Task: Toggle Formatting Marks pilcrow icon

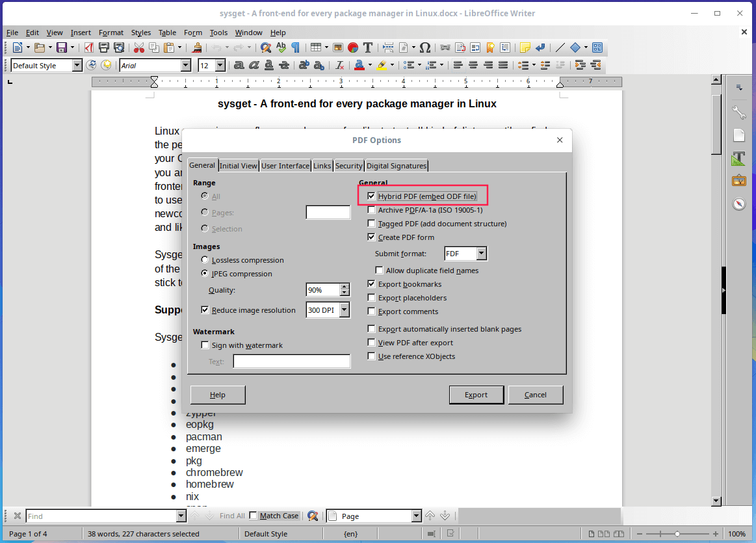Action: pos(296,47)
